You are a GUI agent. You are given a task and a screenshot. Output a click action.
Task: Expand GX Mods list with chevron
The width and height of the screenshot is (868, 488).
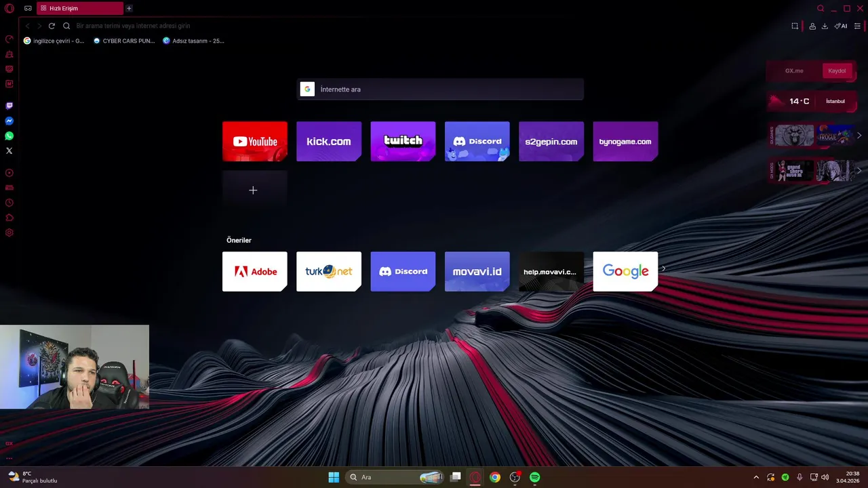click(859, 171)
